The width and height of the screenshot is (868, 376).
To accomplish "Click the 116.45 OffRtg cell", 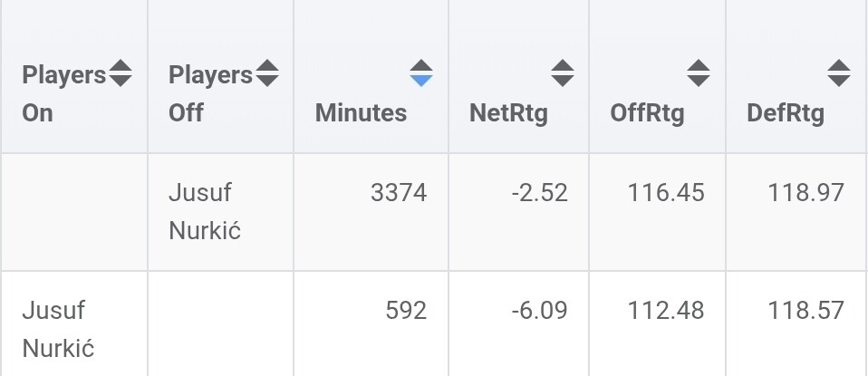I will click(x=666, y=193).
